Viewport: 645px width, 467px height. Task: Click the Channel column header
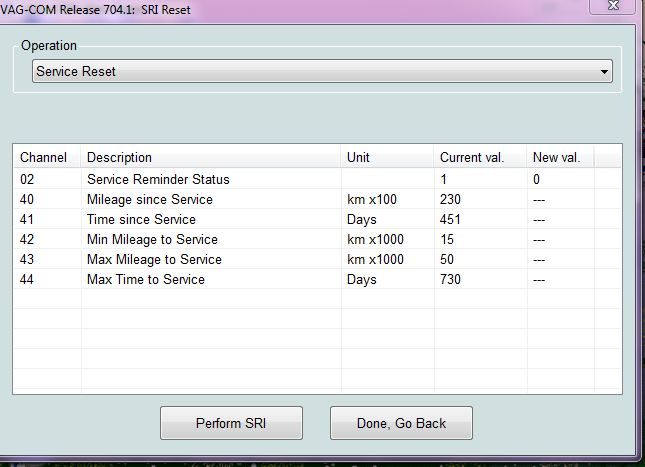click(x=44, y=157)
